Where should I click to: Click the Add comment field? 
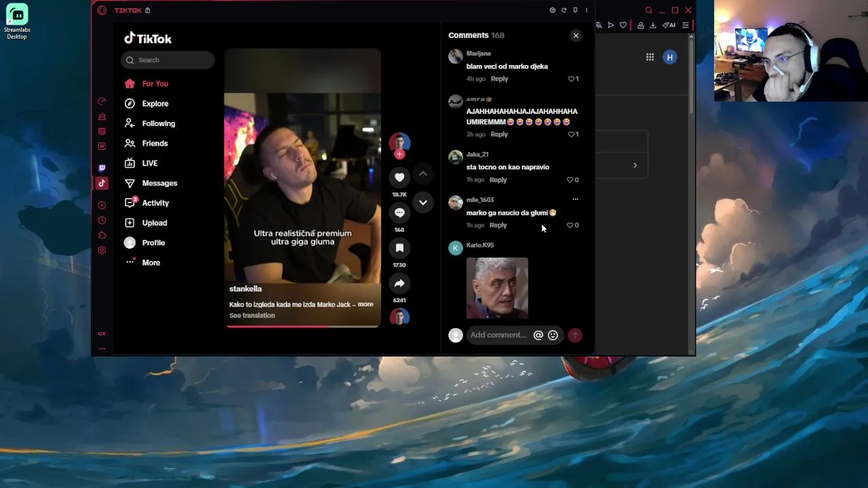[x=499, y=335]
